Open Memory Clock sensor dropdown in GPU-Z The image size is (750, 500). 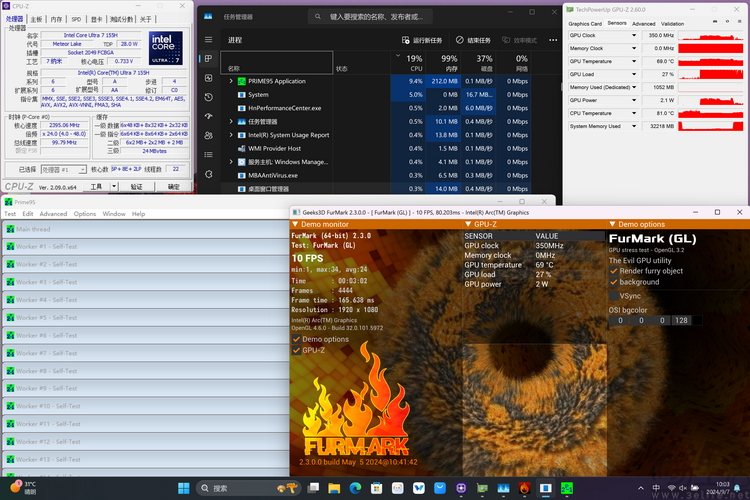[634, 48]
